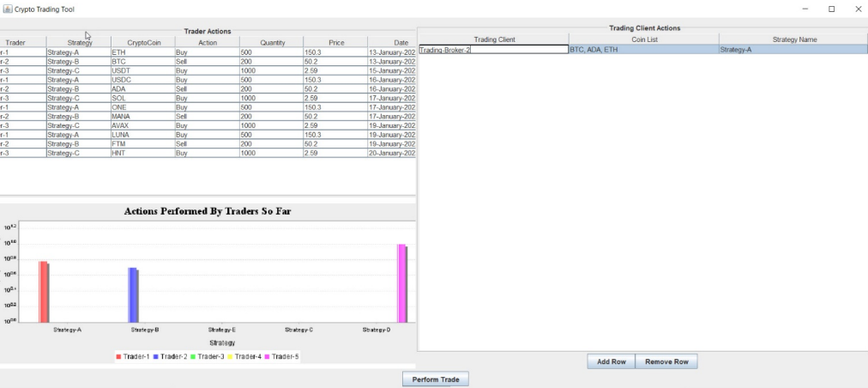Click the CryptoCoin column header
The height and width of the screenshot is (388, 868).
[x=142, y=42]
